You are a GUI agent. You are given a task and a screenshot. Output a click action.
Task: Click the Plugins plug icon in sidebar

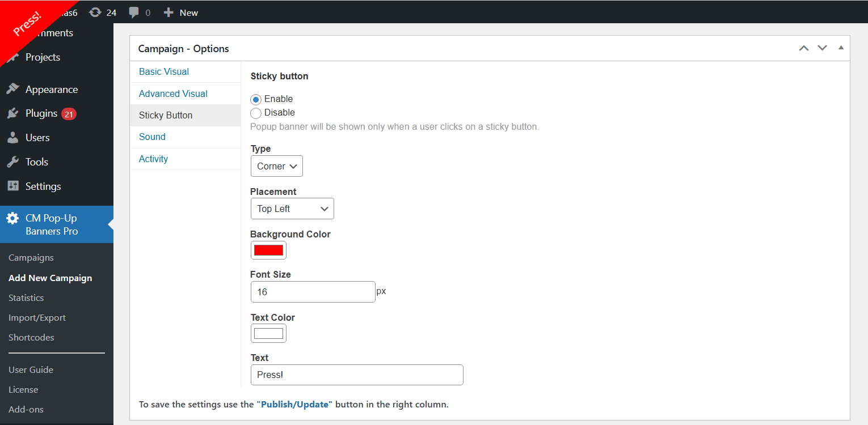(x=12, y=113)
